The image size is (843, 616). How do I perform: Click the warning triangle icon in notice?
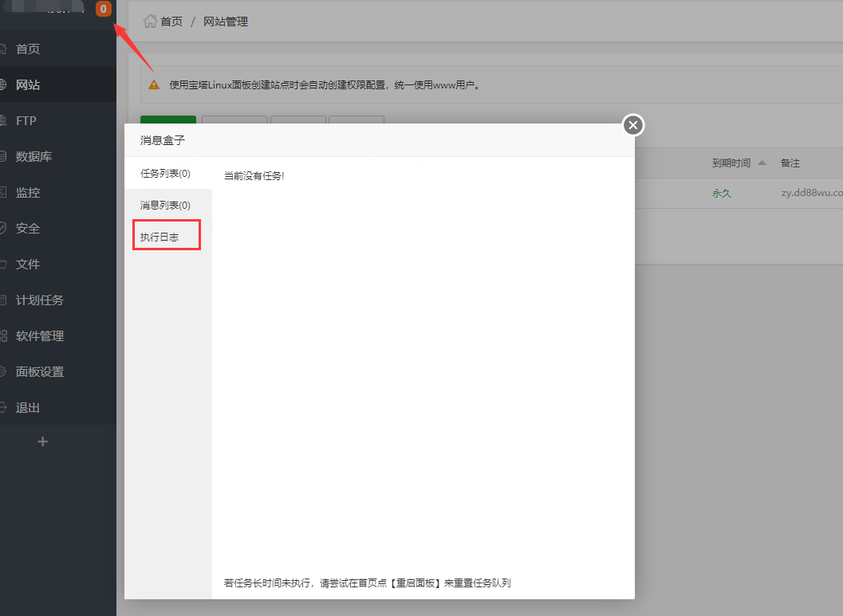(x=154, y=84)
